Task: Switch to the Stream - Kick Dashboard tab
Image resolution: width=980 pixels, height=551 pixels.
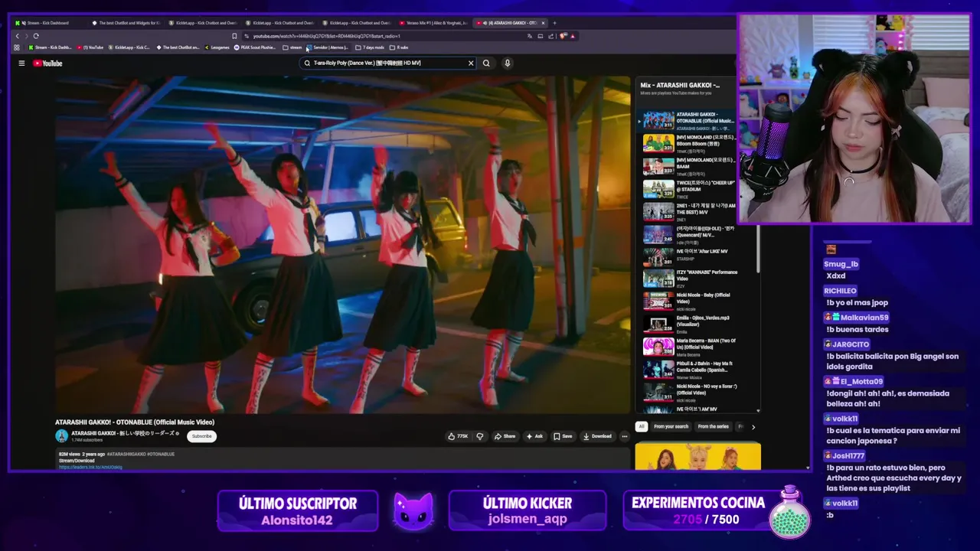Action: 49,23
